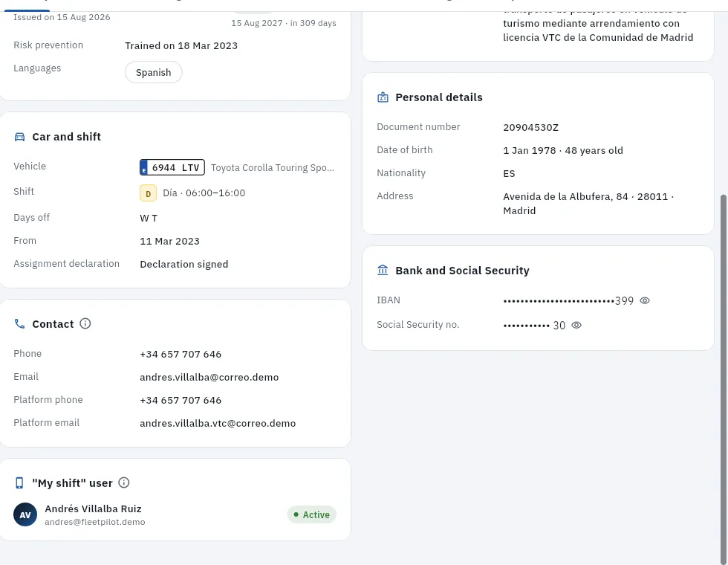Image resolution: width=728 pixels, height=565 pixels.
Task: Click the Spanish language chip
Action: [x=153, y=73]
